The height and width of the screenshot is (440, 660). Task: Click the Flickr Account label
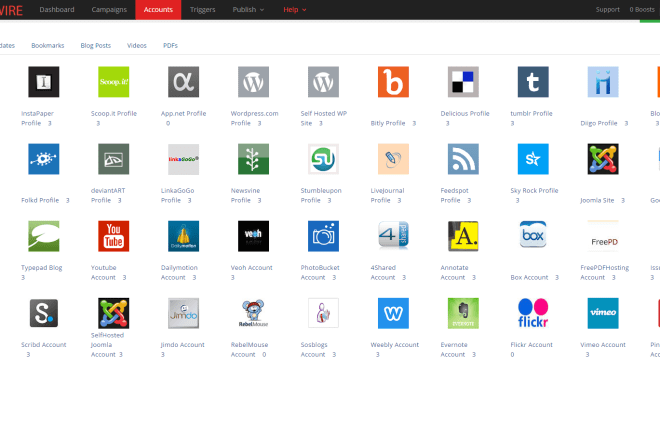[x=531, y=344]
